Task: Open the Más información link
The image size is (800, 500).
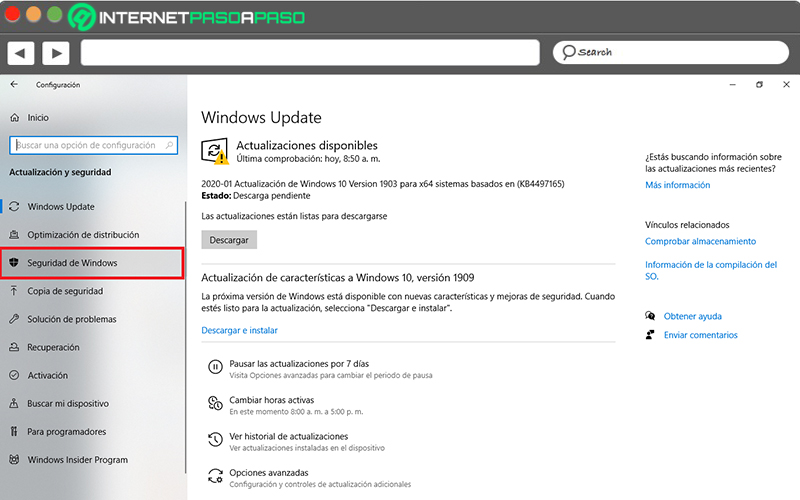Action: [677, 185]
